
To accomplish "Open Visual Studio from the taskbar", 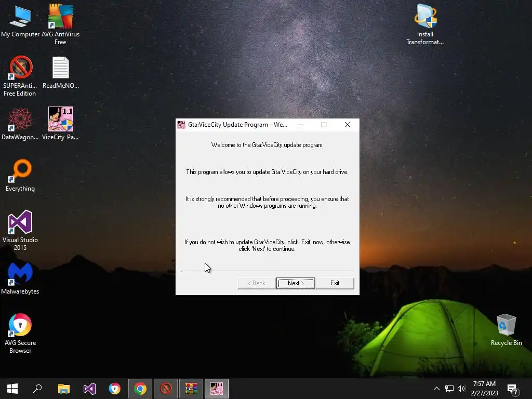I will (89, 389).
